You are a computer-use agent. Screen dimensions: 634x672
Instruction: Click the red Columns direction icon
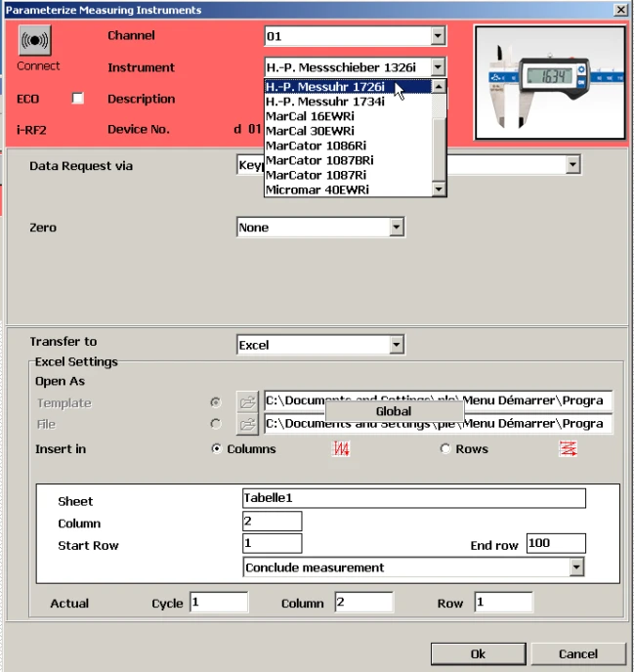tap(341, 449)
